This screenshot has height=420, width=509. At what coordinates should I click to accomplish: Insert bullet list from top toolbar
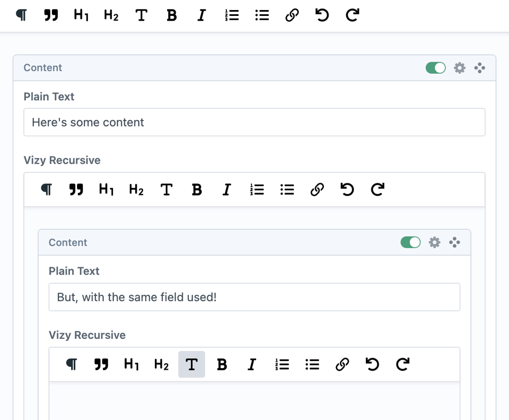point(262,15)
